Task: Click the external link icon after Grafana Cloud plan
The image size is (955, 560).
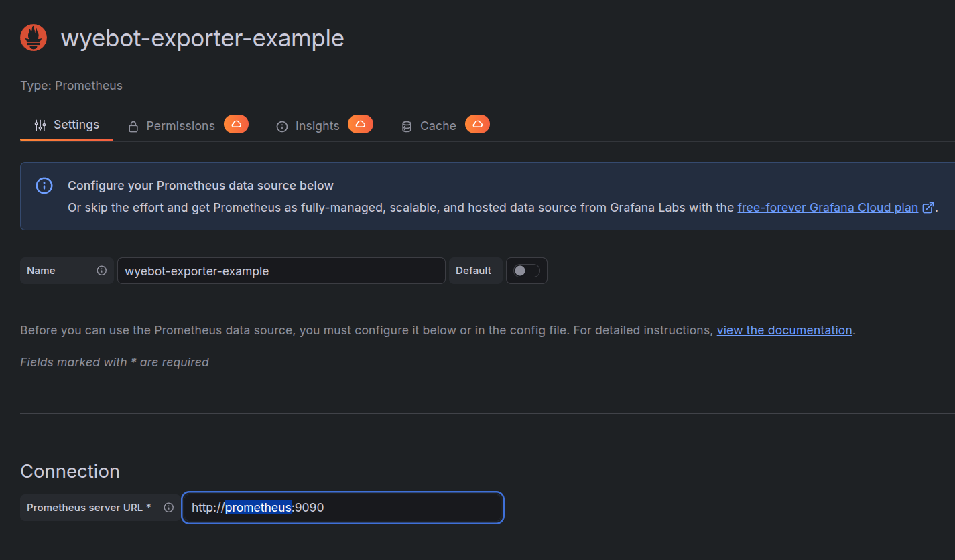Action: coord(928,208)
